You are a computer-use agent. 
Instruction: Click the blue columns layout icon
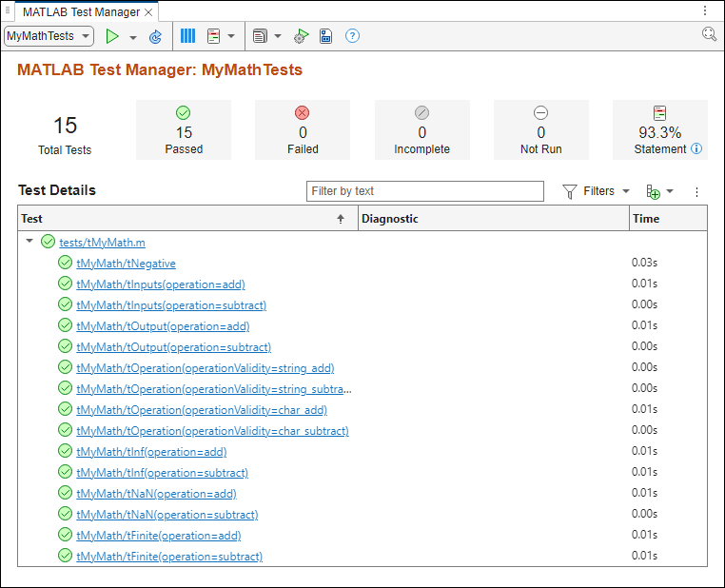[x=187, y=36]
